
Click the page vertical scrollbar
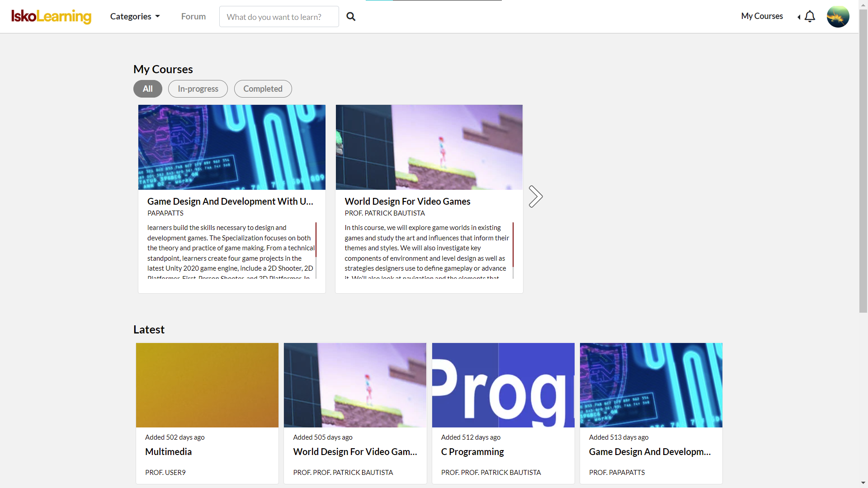click(863, 161)
